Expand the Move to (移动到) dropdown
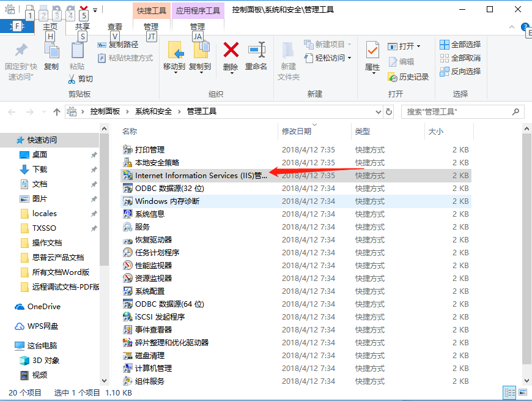 coord(174,72)
